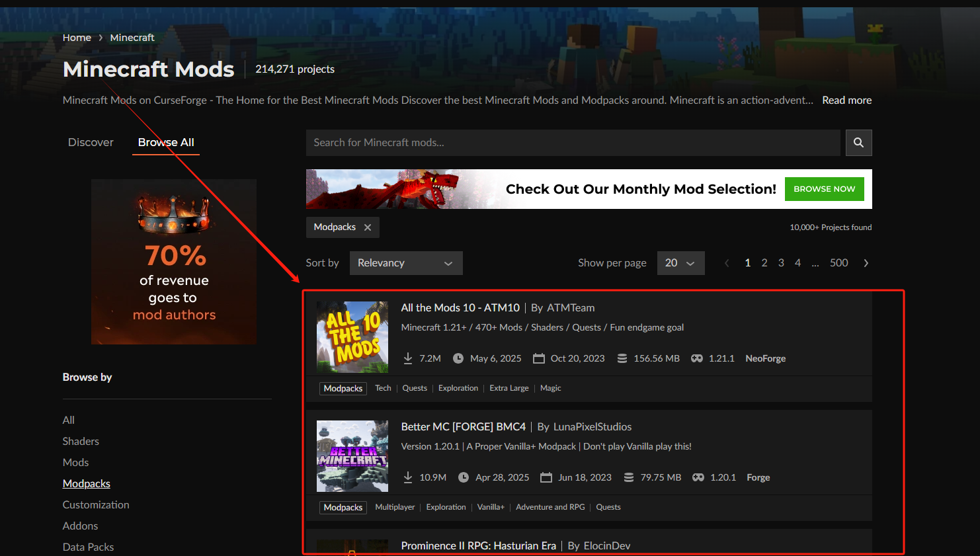Open the Show per page dropdown
The width and height of the screenshot is (980, 556).
pos(680,263)
